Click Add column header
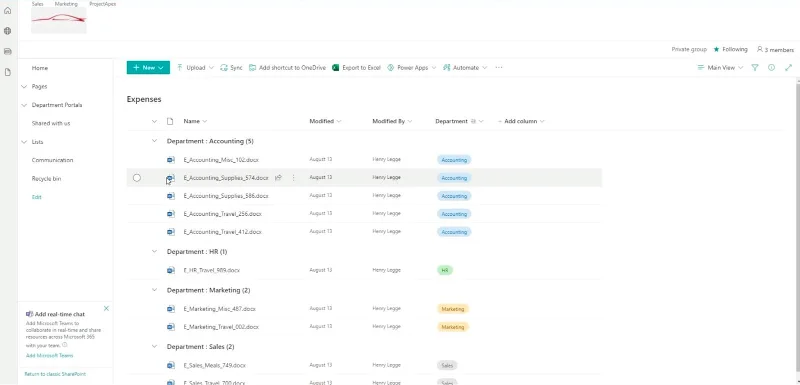Screen dimensions: 800x385 point(520,121)
